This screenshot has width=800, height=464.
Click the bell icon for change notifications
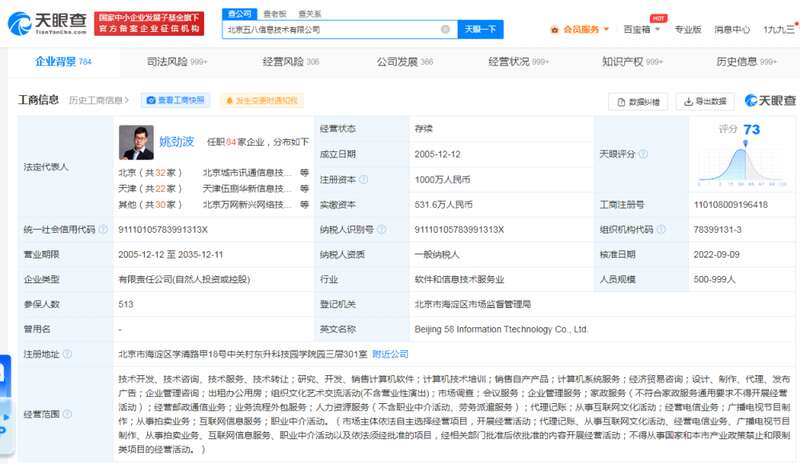tap(229, 101)
